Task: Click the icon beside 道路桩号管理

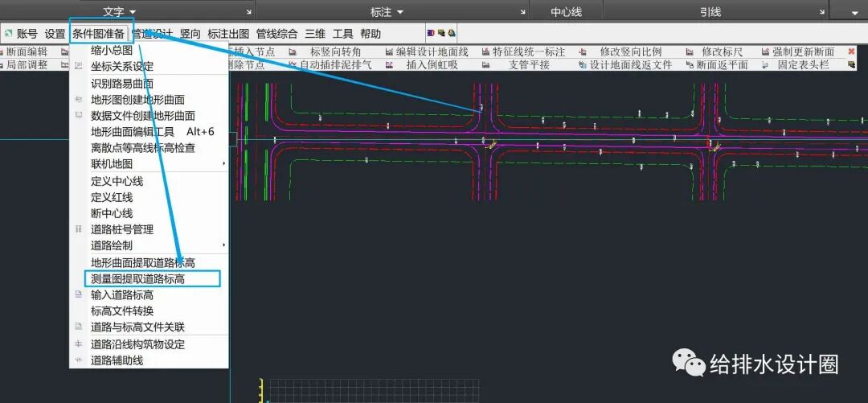Action: 79,229
